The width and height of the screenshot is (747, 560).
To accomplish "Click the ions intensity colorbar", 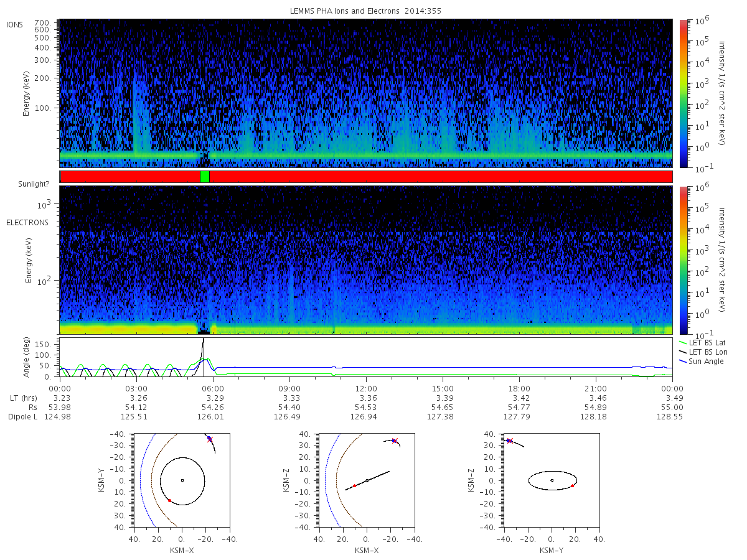I will pyautogui.click(x=683, y=93).
